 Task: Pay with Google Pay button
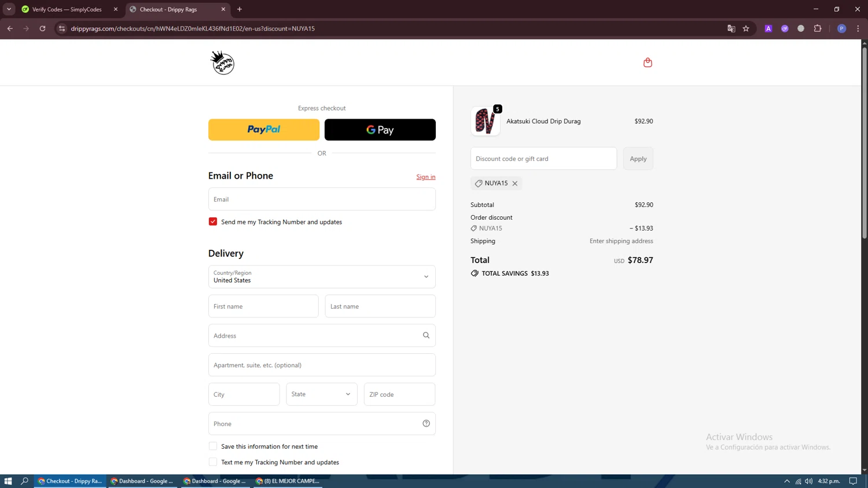tap(380, 130)
